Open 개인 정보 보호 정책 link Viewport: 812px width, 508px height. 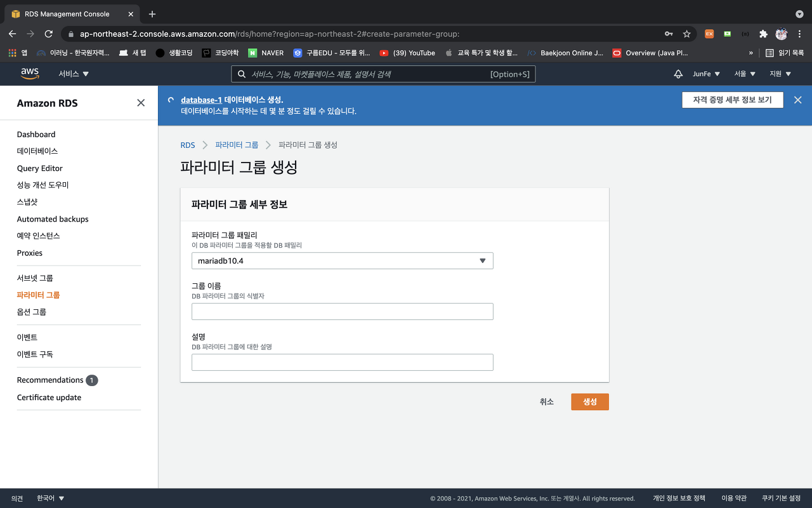pos(679,498)
